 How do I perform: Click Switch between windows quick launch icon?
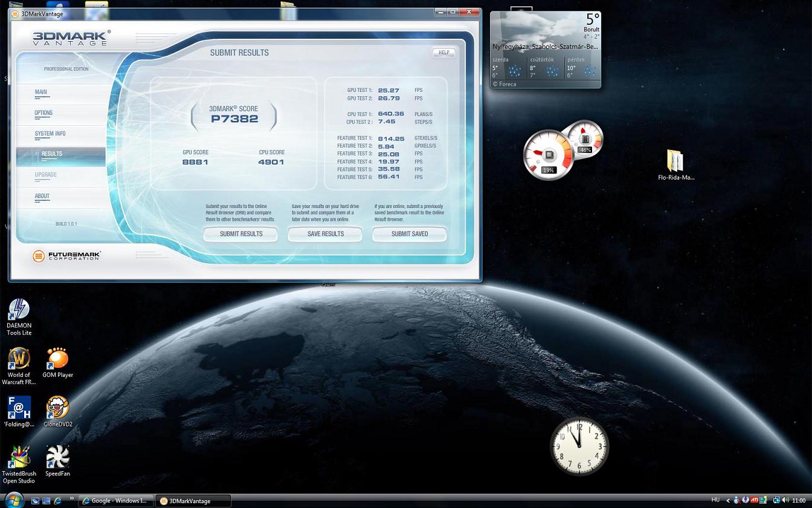point(35,501)
